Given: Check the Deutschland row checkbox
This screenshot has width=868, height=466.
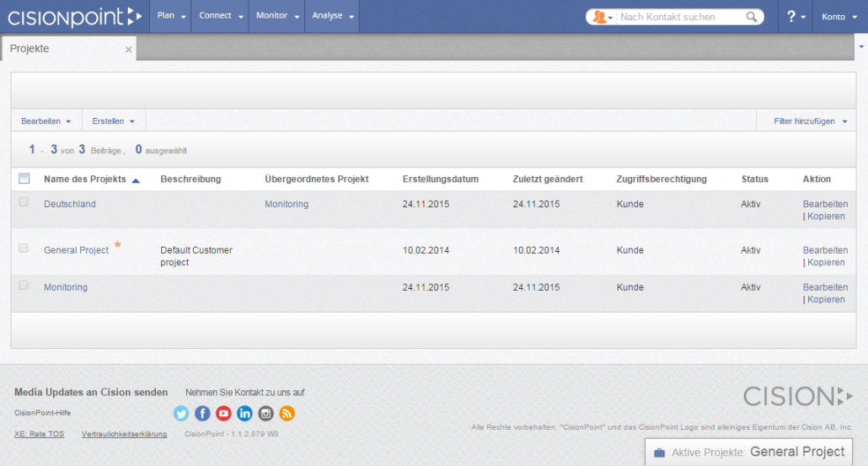Looking at the screenshot, I should pyautogui.click(x=24, y=202).
